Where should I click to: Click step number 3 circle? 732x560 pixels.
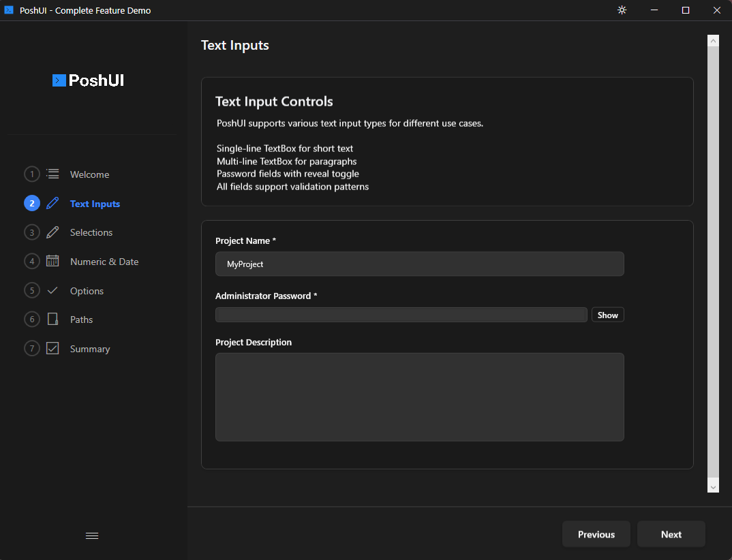click(32, 232)
